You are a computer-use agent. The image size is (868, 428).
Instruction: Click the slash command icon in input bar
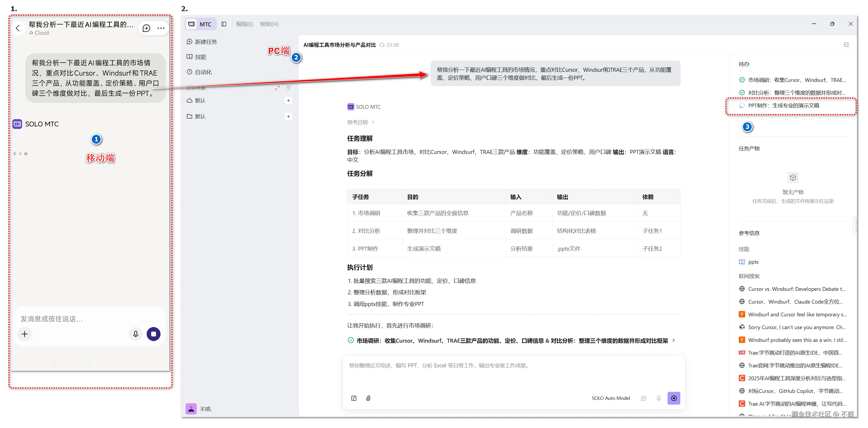click(x=354, y=398)
